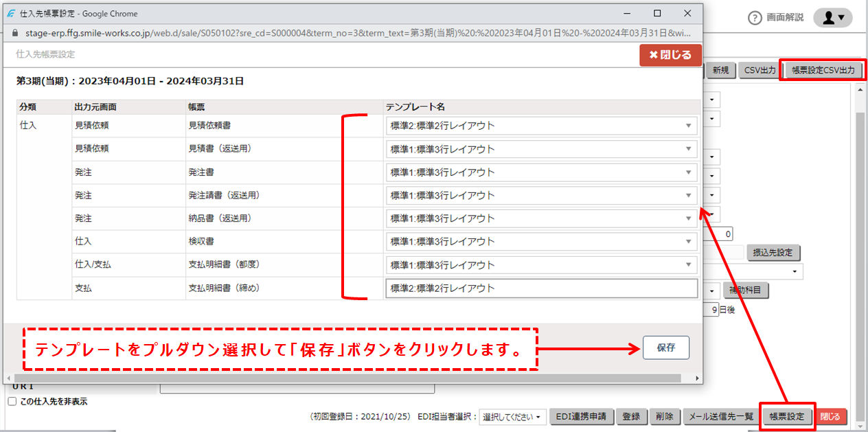Edit the 支払明細書（締め）template field
This screenshot has width=868, height=432.
click(x=542, y=288)
